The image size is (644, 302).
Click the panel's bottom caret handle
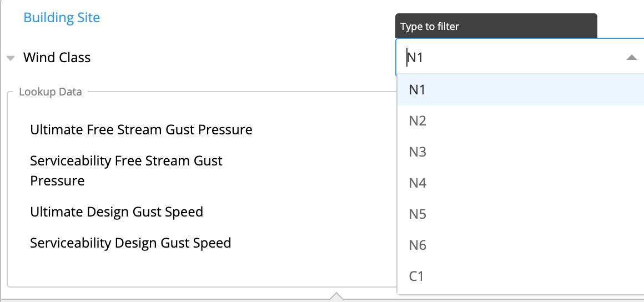(x=336, y=296)
